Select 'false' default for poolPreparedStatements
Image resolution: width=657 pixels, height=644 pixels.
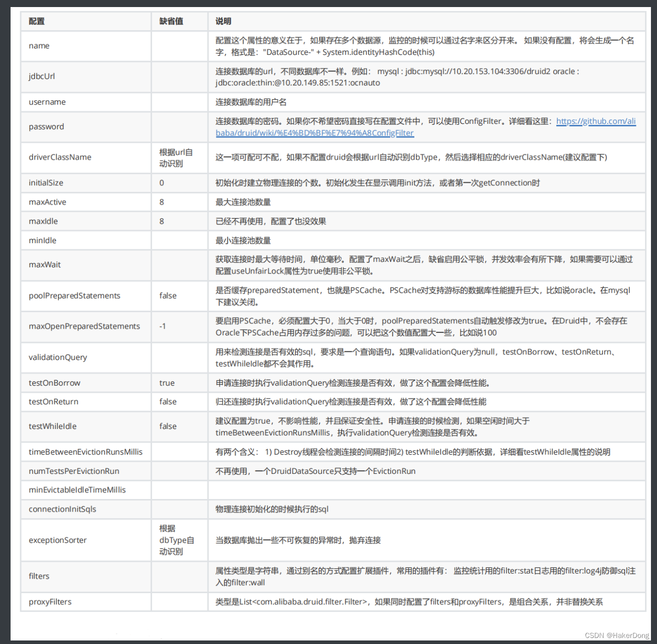pyautogui.click(x=168, y=296)
